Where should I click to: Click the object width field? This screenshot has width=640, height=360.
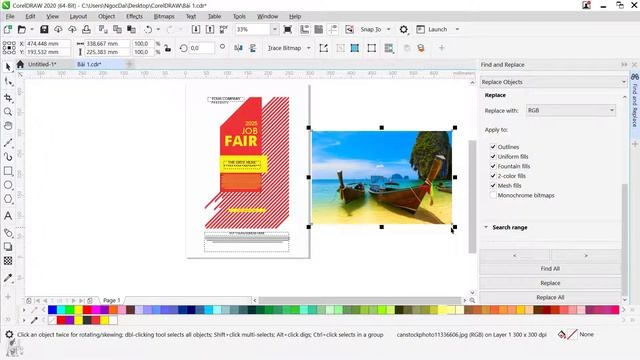point(107,43)
